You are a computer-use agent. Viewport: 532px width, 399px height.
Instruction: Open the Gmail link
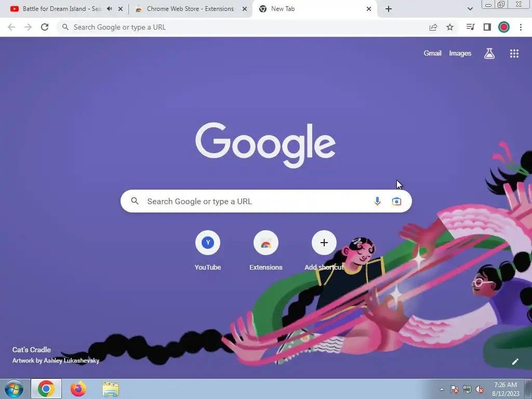[432, 54]
